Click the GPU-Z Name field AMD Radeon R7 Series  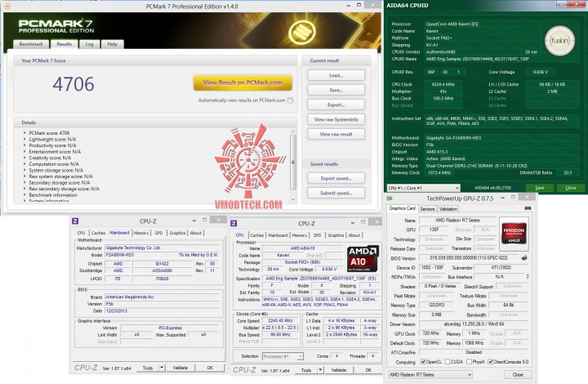457,220
